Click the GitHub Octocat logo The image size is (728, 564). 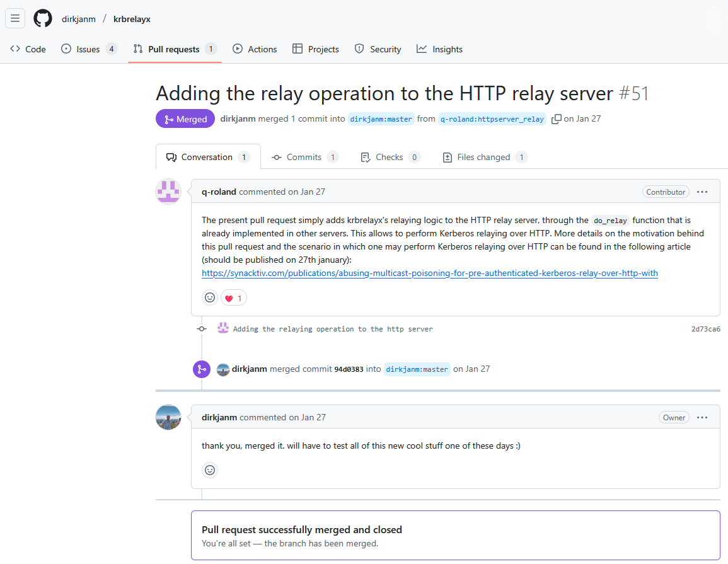[x=43, y=18]
